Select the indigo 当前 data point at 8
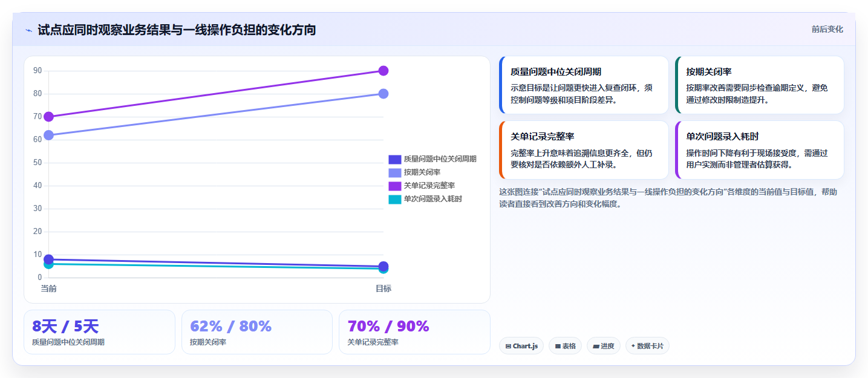Image resolution: width=868 pixels, height=378 pixels. [48, 259]
